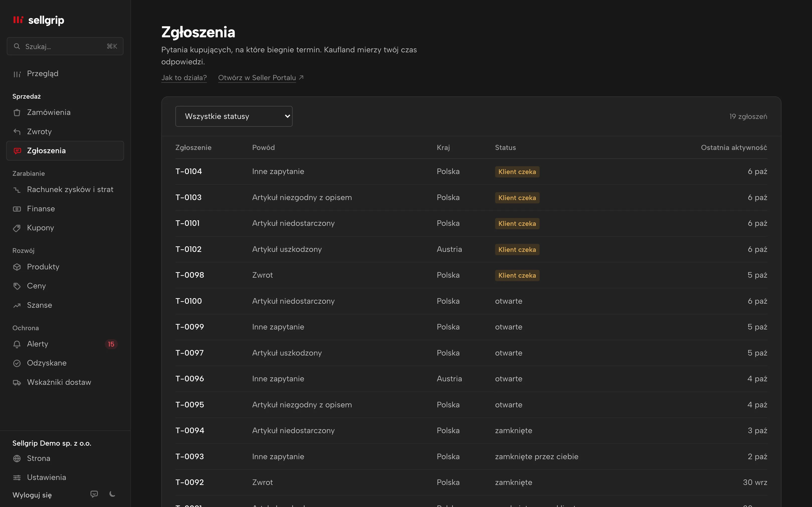812x507 pixels.
Task: Open the Finanse menu item
Action: (65, 209)
